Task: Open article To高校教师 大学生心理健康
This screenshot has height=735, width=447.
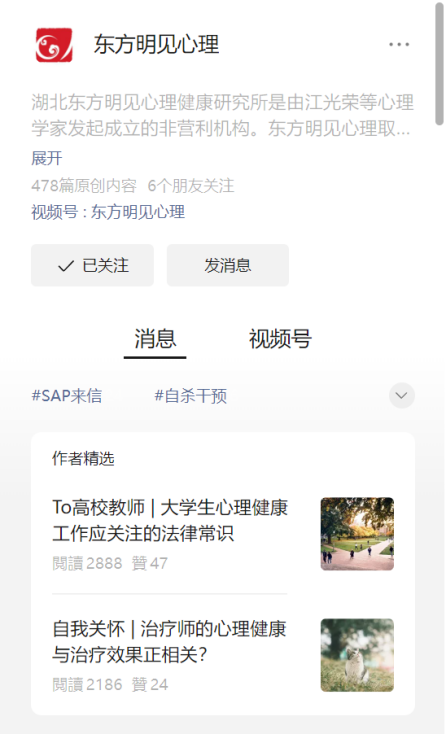Action: pyautogui.click(x=170, y=520)
